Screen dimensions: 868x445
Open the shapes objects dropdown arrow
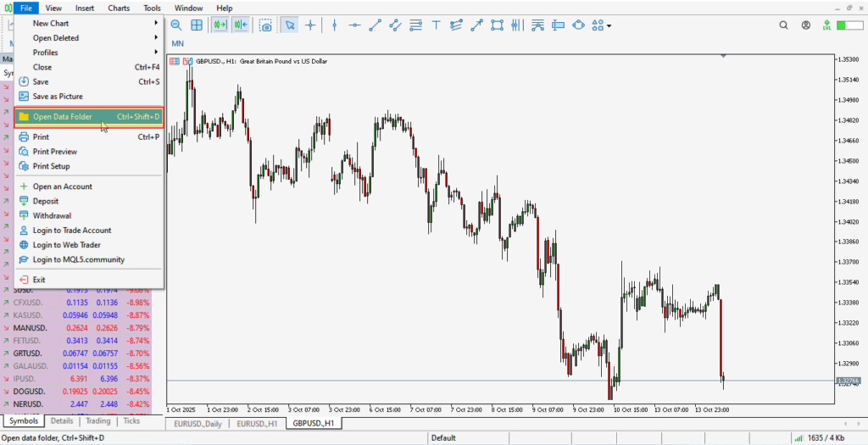tap(609, 25)
